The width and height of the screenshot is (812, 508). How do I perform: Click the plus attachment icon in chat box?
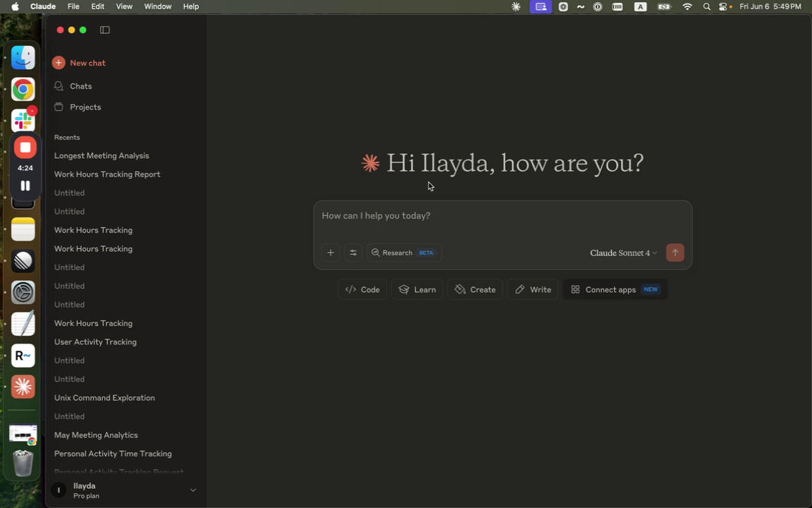331,253
